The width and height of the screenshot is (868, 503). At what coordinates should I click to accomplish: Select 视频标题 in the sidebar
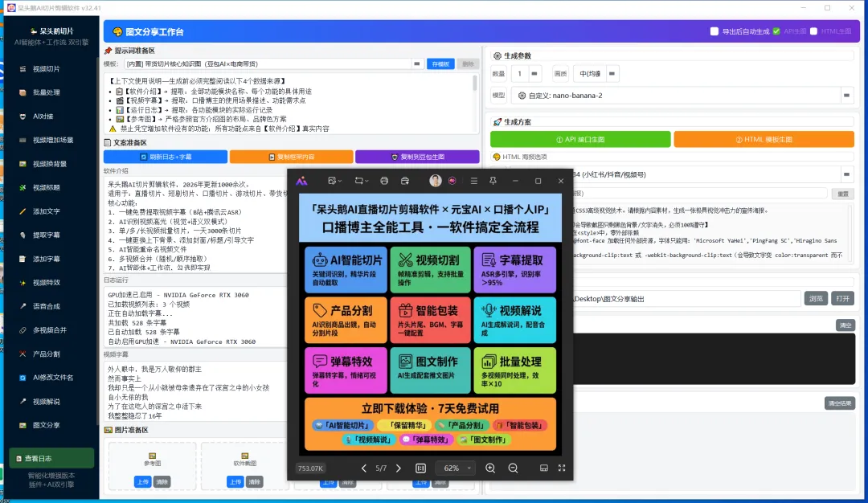(47, 187)
